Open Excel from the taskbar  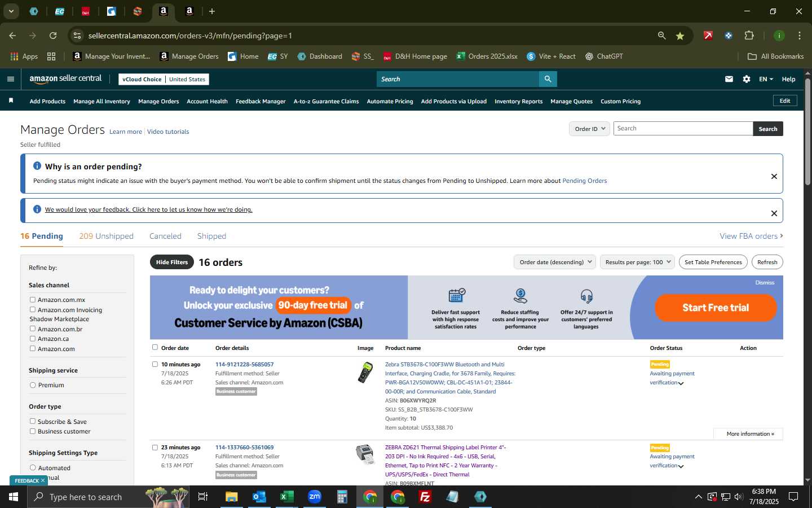pos(286,497)
